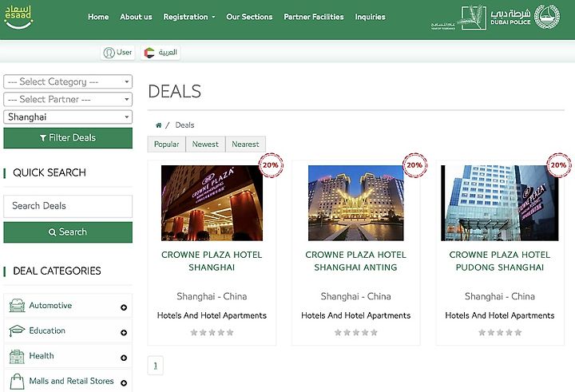Image resolution: width=575 pixels, height=392 pixels.
Task: Open the Shanghai location dropdown
Action: (68, 117)
